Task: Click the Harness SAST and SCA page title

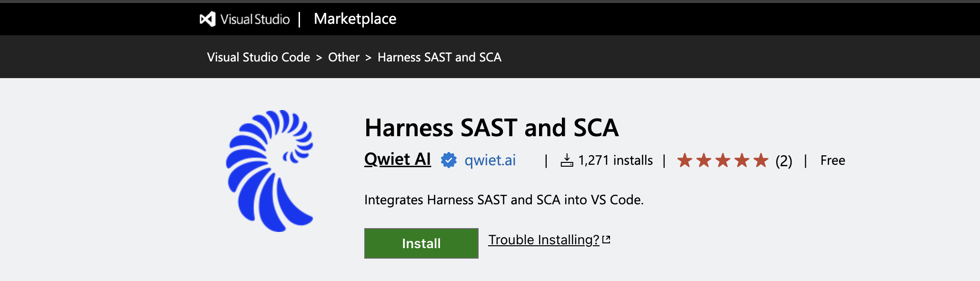Action: click(x=492, y=128)
